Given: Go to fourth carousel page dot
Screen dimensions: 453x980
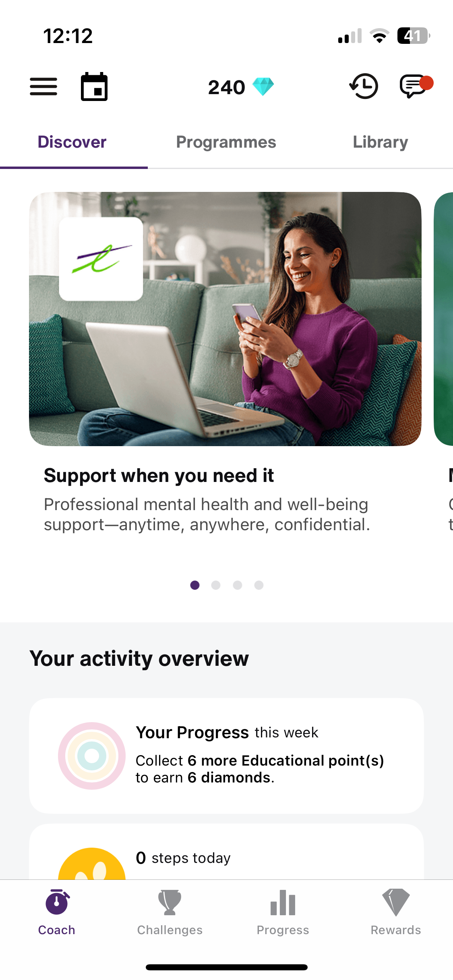Looking at the screenshot, I should pyautogui.click(x=259, y=585).
